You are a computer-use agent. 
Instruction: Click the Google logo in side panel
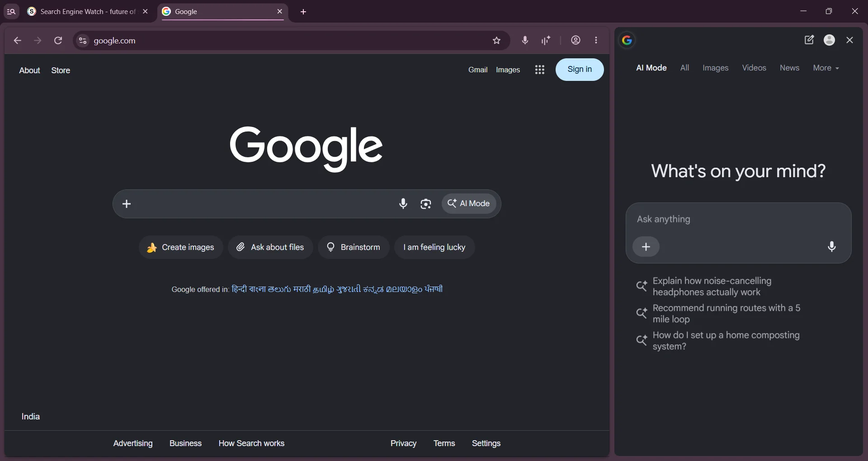pyautogui.click(x=627, y=40)
